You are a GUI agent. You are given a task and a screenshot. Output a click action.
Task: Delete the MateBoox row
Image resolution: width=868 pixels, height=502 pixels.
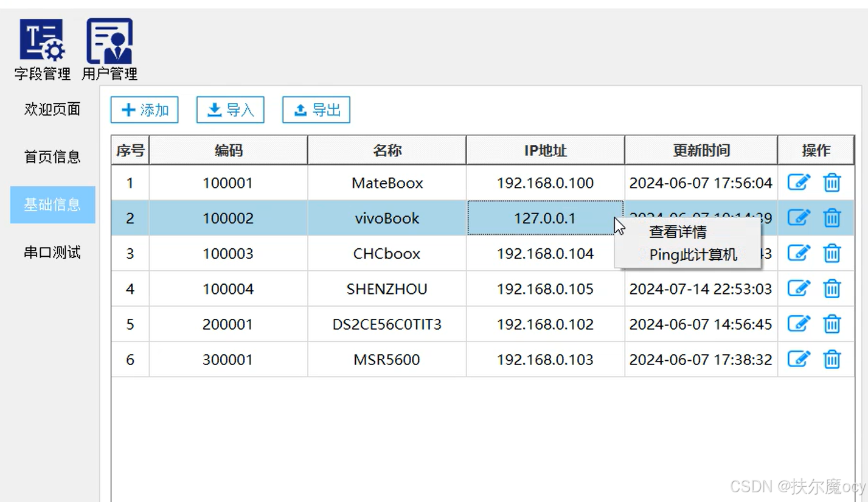coord(832,183)
